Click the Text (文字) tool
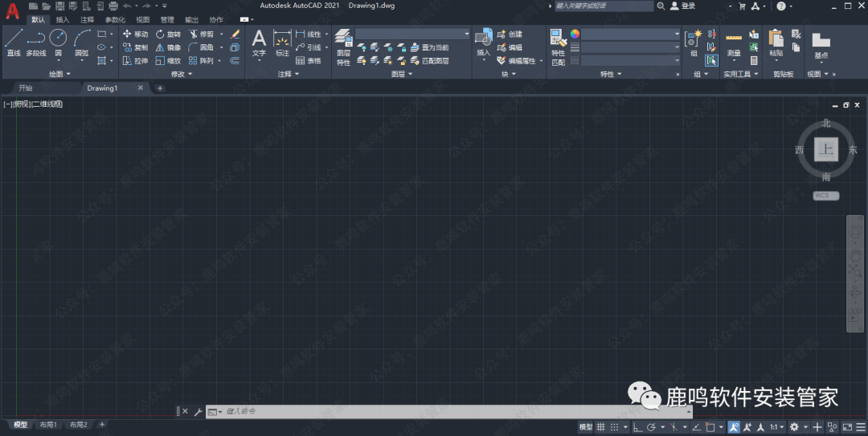Viewport: 868px width, 436px height. click(x=259, y=43)
